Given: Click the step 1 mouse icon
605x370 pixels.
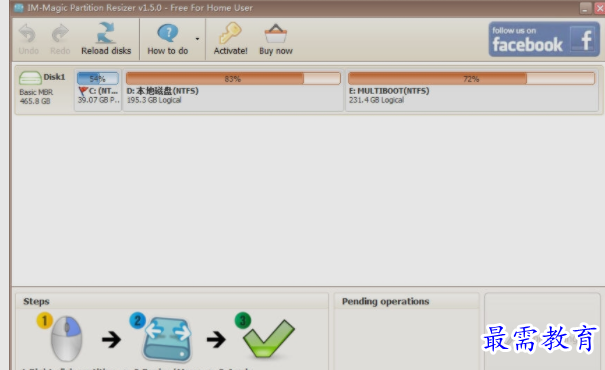Looking at the screenshot, I should [x=66, y=338].
